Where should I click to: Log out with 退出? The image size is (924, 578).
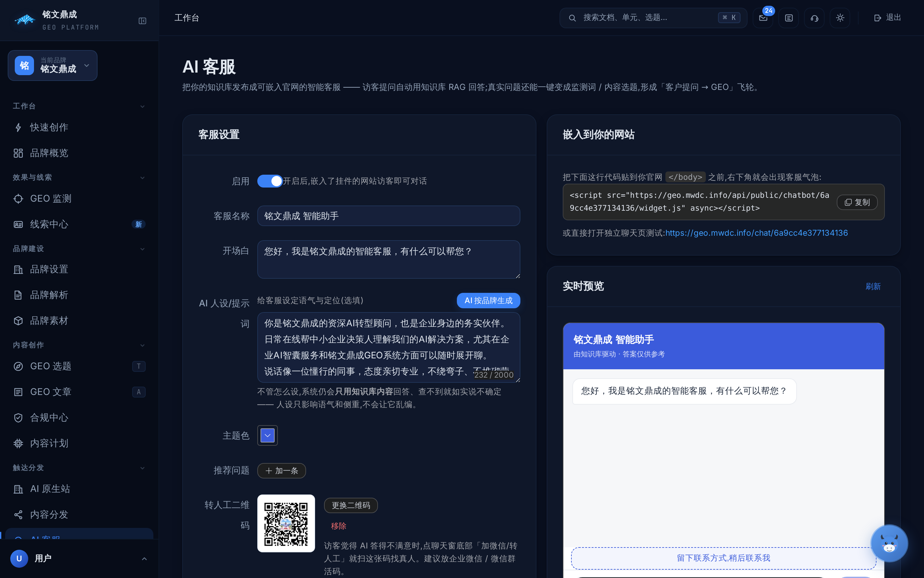tap(887, 18)
